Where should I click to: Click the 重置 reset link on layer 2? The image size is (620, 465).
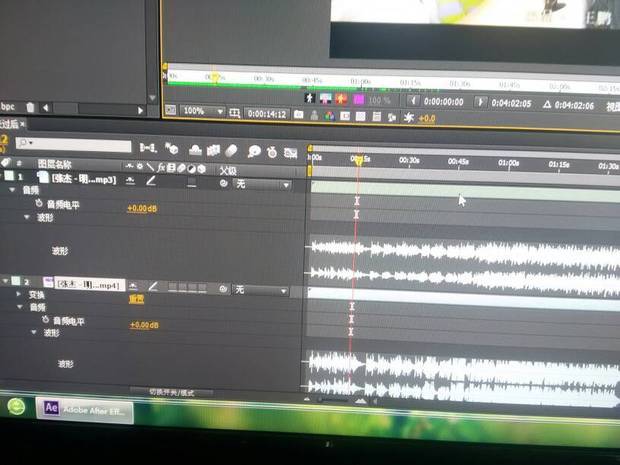[x=136, y=298]
